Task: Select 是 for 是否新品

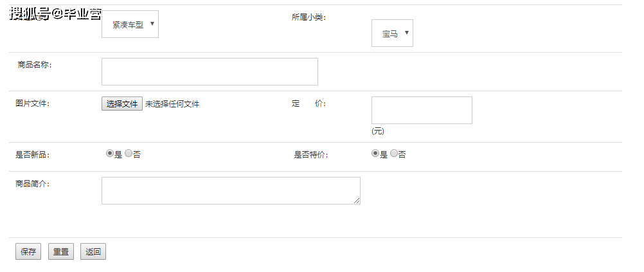Action: click(x=110, y=154)
